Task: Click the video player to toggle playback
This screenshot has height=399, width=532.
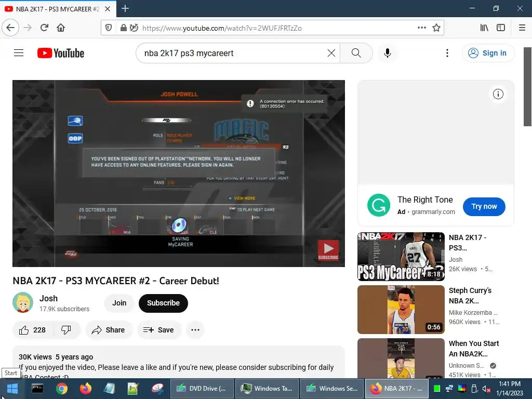Action: pos(179,174)
